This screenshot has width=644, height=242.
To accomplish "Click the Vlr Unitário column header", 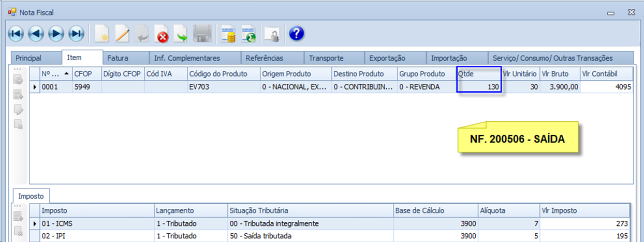I will 520,74.
